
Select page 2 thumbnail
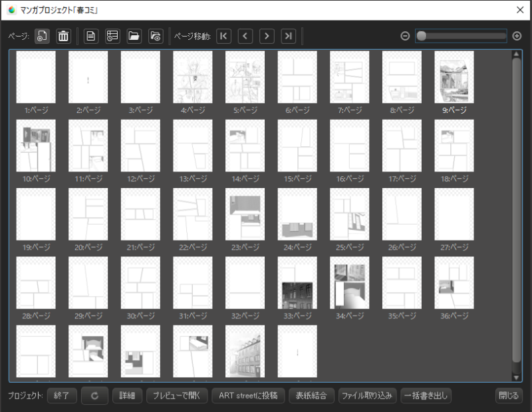tap(88, 77)
